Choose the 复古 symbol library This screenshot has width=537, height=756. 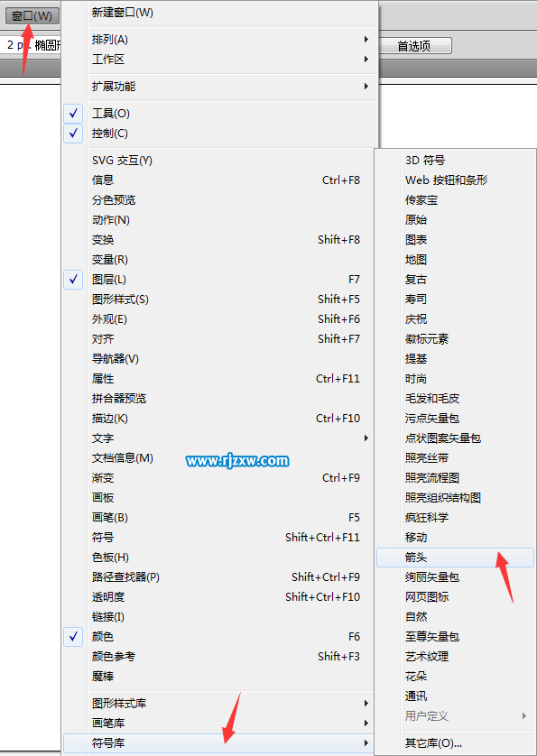pos(455,279)
